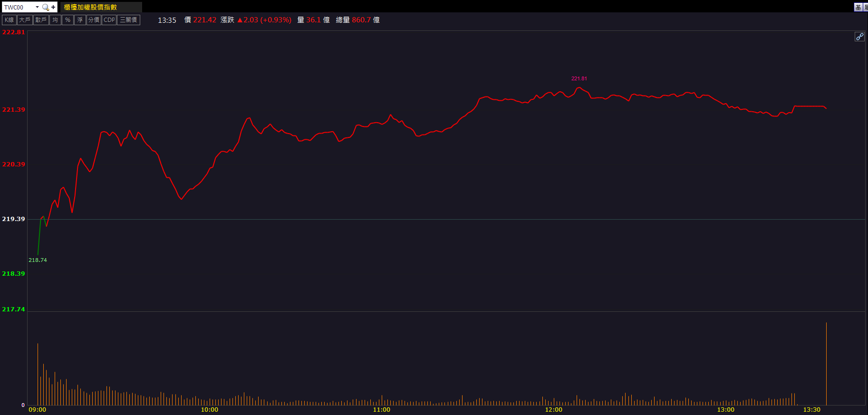Screen dimensions: 868x415
Task: Click the plus icon next to the search
Action: coord(53,7)
